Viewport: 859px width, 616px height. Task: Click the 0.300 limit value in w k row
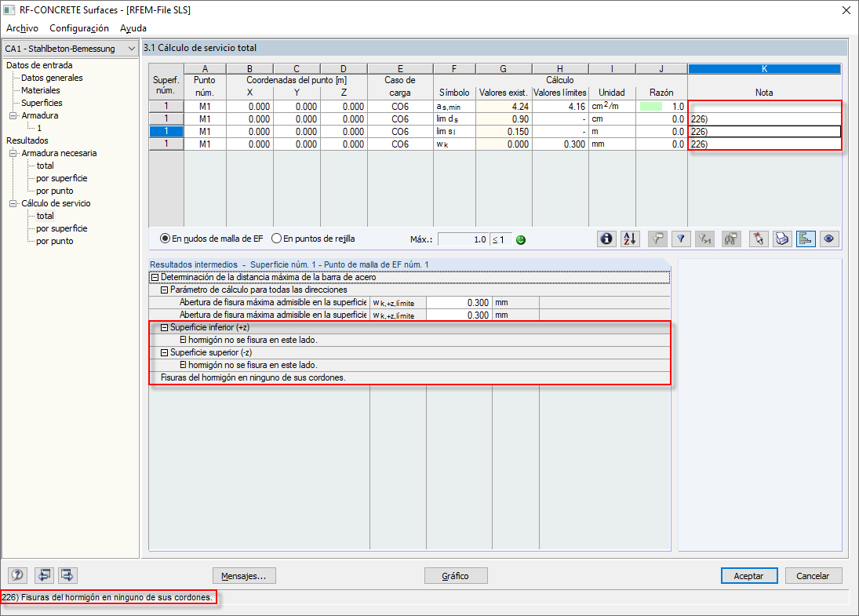point(560,144)
